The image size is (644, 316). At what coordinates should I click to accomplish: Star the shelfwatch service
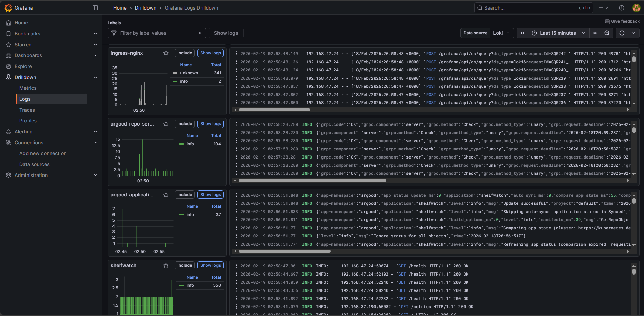tap(166, 265)
